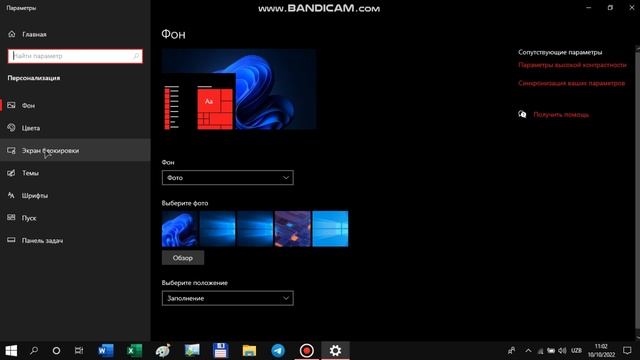The height and width of the screenshot is (360, 640).
Task: Click the Получить помощь link
Action: 561,115
